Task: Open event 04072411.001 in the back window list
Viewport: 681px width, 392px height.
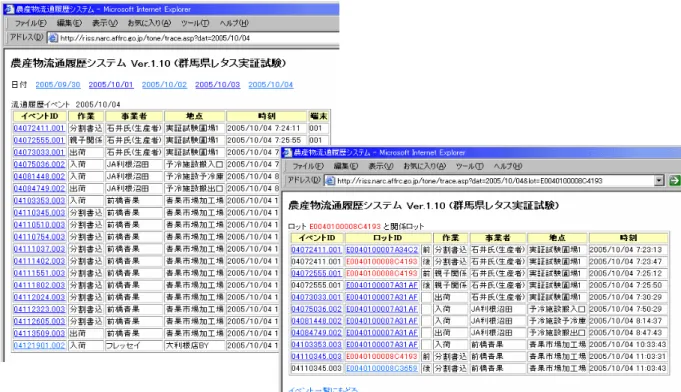Action: tap(39, 128)
